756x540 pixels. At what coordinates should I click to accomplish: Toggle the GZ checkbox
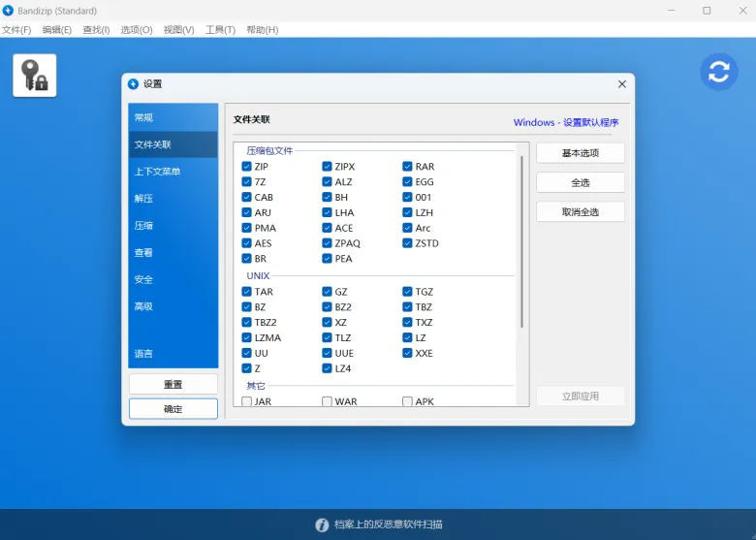click(x=327, y=292)
